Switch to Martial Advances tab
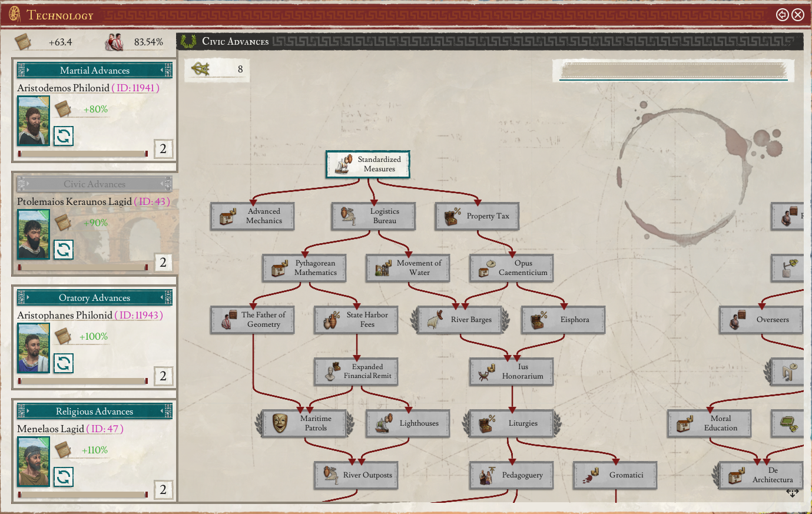Screen dimensions: 812x514 94,70
